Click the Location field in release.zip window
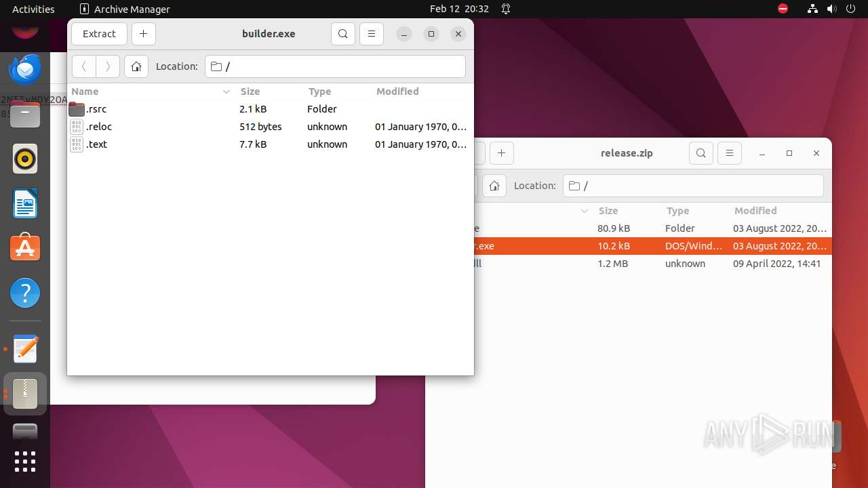The image size is (868, 488). click(693, 186)
